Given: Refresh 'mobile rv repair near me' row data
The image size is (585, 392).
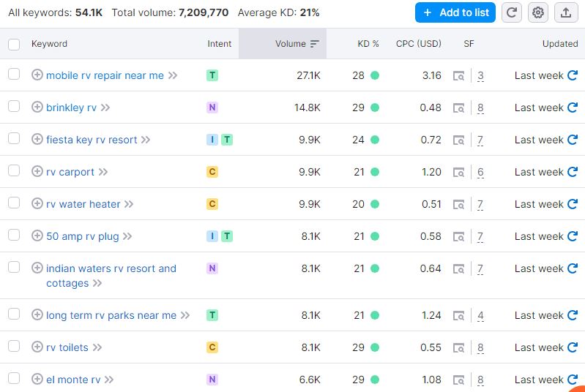Looking at the screenshot, I should coord(573,75).
